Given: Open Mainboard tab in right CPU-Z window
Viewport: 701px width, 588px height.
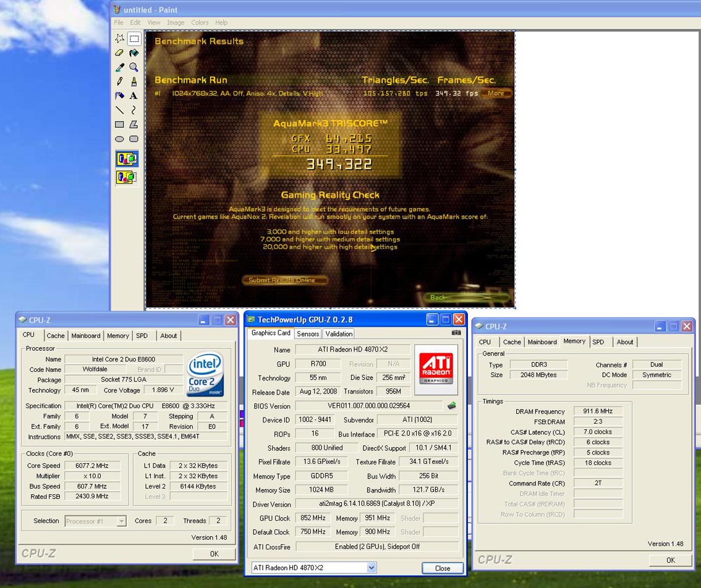Looking at the screenshot, I should coord(542,342).
